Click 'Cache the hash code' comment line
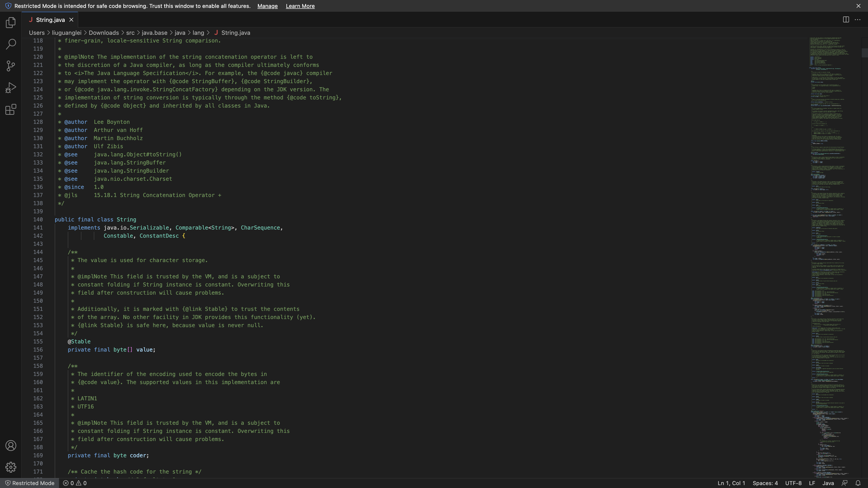The image size is (868, 488). coord(134,472)
